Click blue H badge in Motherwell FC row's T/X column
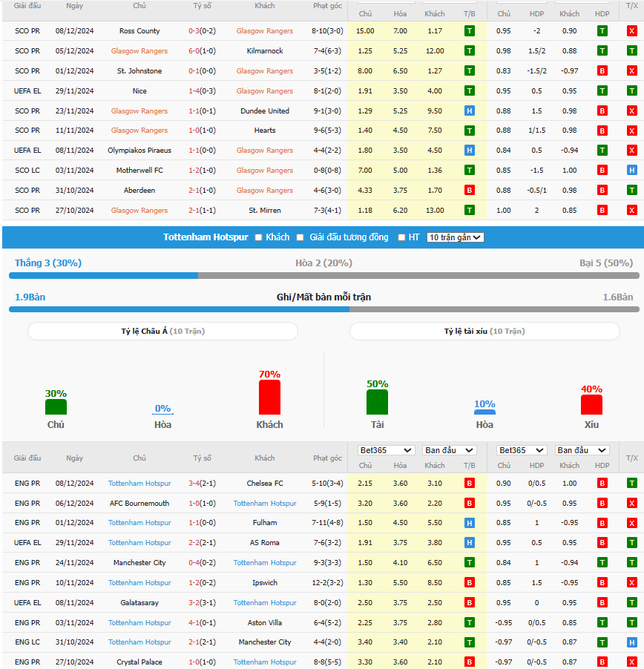The height and width of the screenshot is (669, 644). [631, 171]
